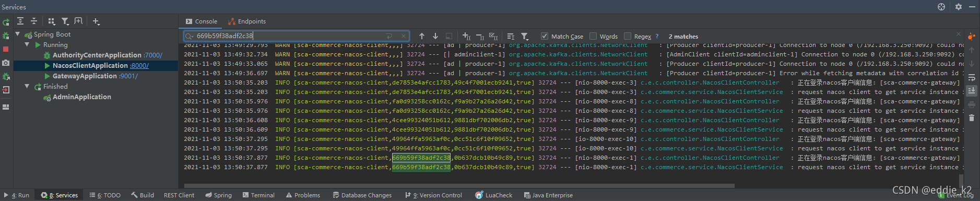Open the Build tool window
The height and width of the screenshot is (201, 980).
tap(143, 195)
